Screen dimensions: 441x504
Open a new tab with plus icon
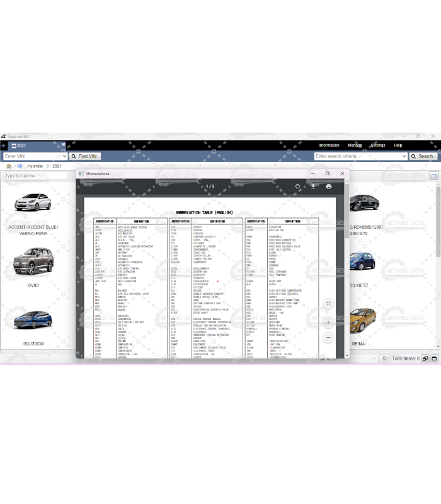[x=3, y=146]
